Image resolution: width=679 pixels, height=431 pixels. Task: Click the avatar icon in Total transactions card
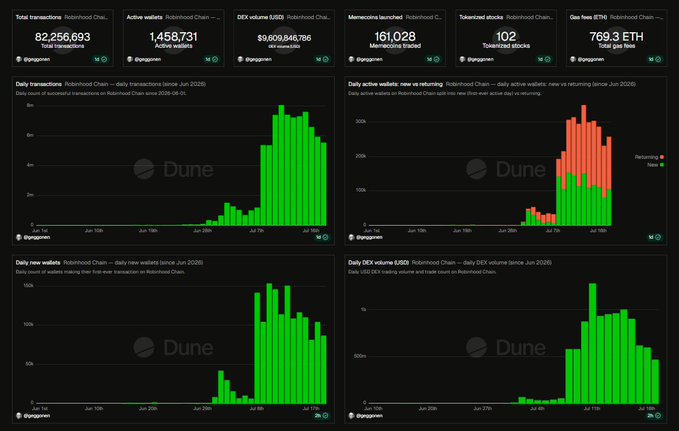tap(19, 59)
